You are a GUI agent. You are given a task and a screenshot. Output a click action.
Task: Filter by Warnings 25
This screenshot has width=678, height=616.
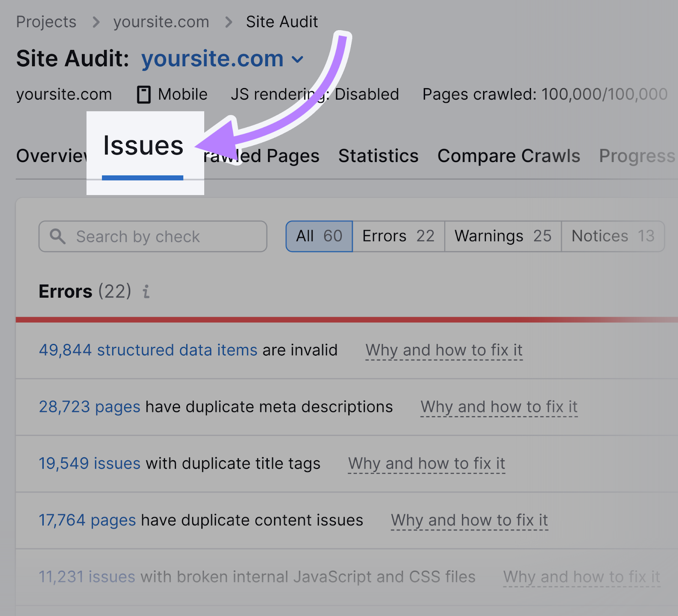(x=503, y=236)
